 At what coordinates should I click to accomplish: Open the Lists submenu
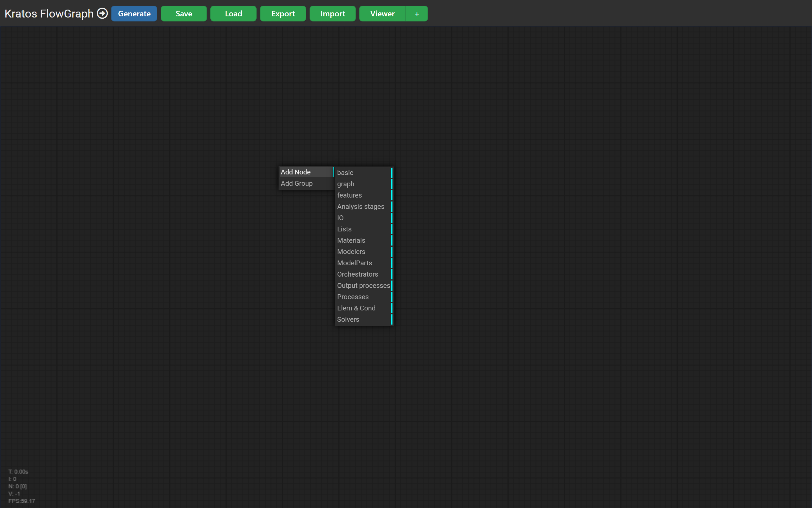[364, 229]
